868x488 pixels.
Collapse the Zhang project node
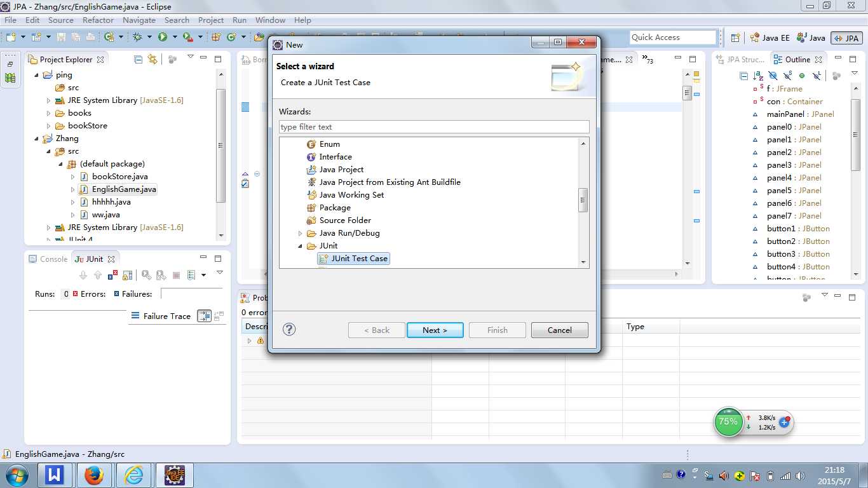point(36,139)
